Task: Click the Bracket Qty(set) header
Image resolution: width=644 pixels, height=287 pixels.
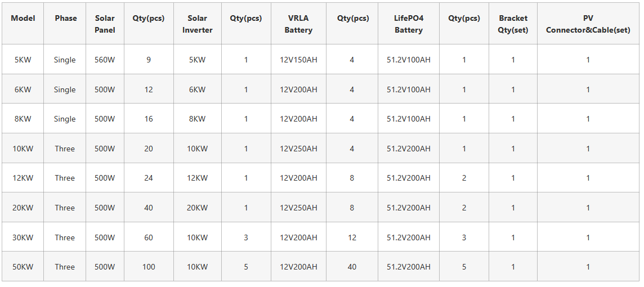Action: (513, 24)
